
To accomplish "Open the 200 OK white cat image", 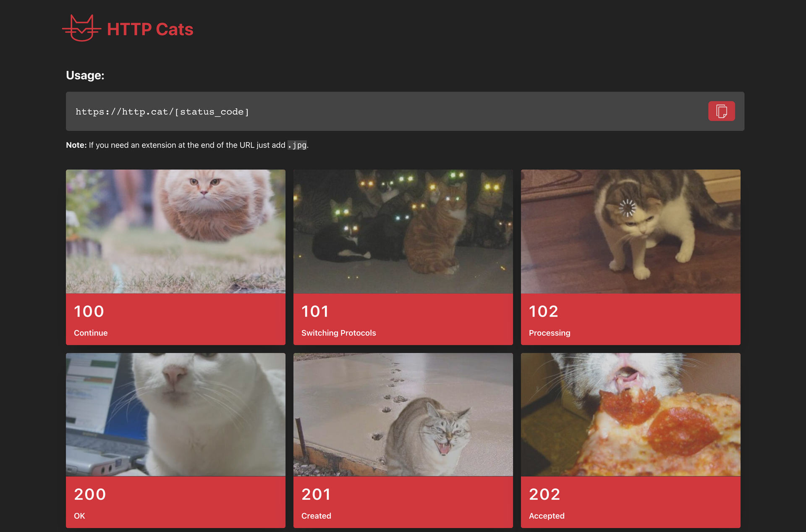I will pyautogui.click(x=175, y=414).
